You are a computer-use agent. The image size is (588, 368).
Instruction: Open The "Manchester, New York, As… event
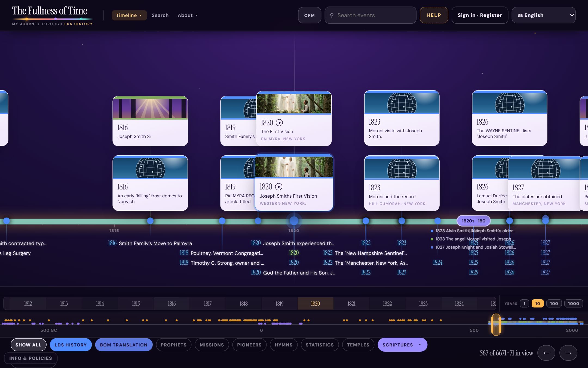366,263
